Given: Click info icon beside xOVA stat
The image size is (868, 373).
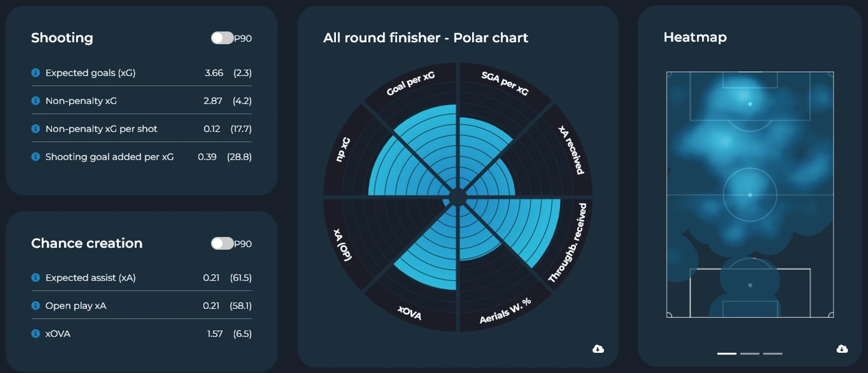Looking at the screenshot, I should pos(36,334).
